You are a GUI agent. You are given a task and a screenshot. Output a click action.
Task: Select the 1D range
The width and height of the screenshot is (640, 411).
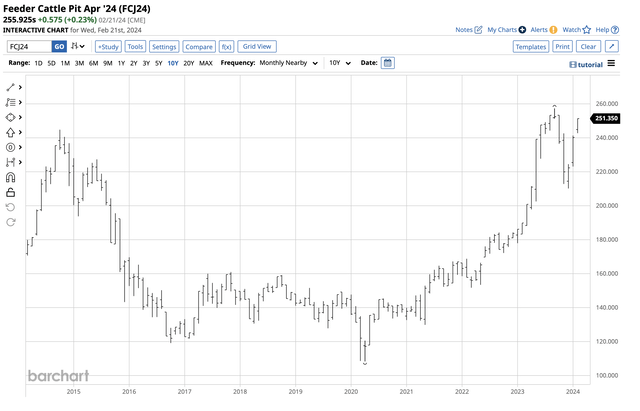tap(38, 63)
